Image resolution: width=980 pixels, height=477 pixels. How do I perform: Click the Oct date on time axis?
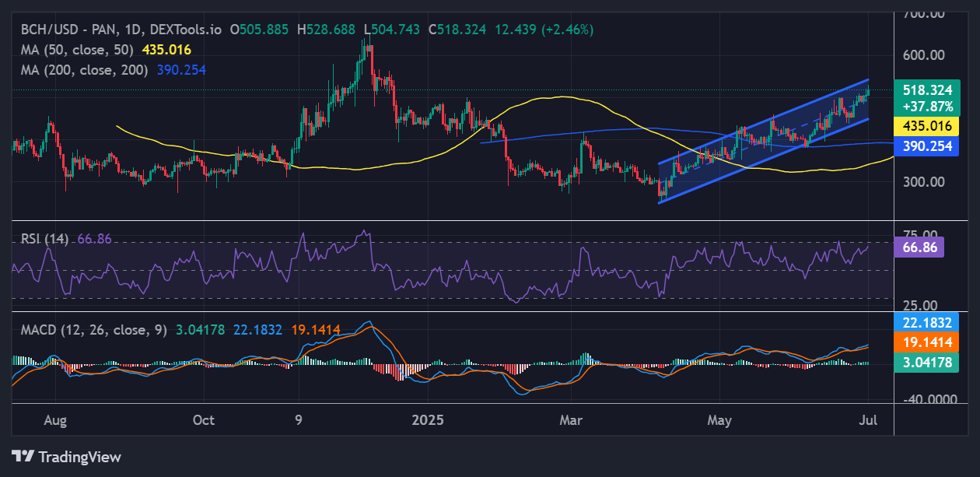pos(203,420)
